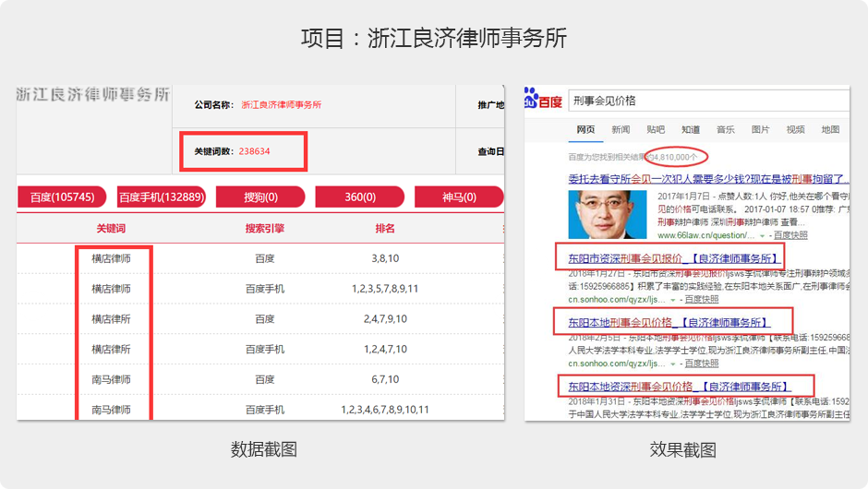Viewport: 868px width, 489px height.
Task: Open the 图片 search tab
Action: click(x=760, y=129)
